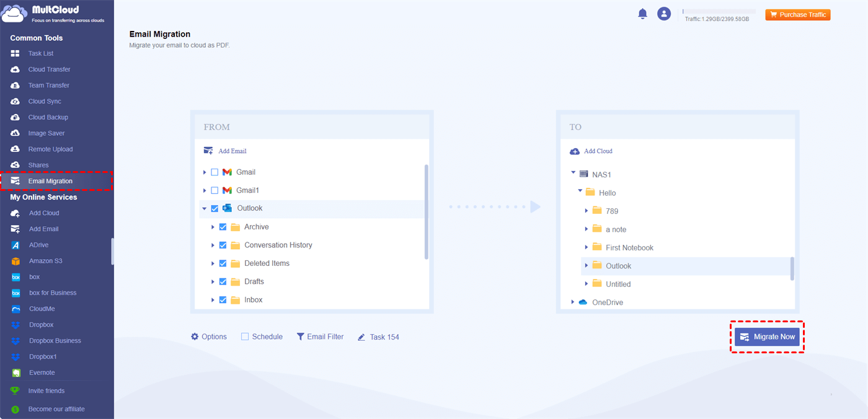Screen dimensions: 868x419
Task: Select the First Notebook folder
Action: [629, 247]
